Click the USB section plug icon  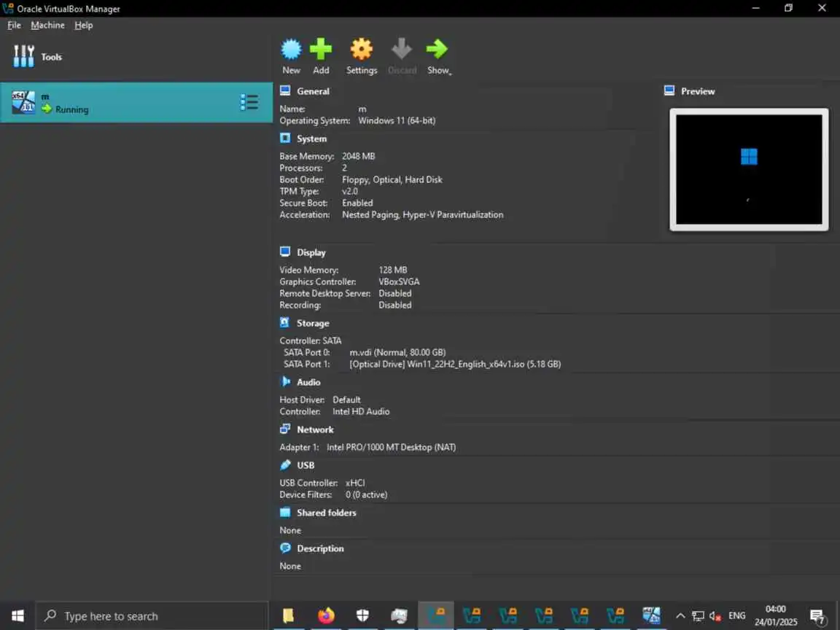point(285,464)
